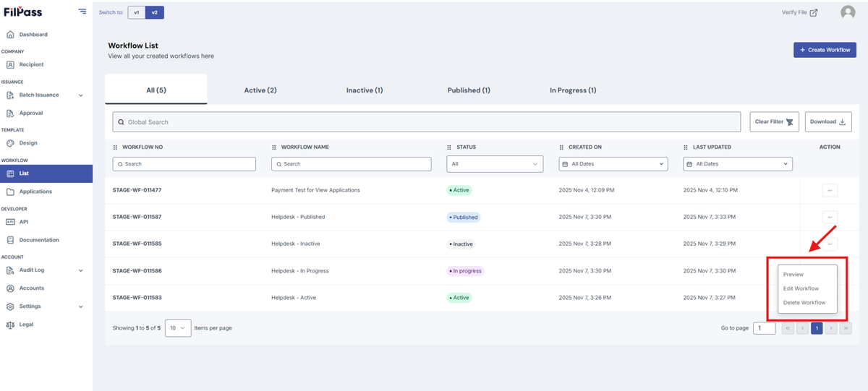Go to first page arrow
The width and height of the screenshot is (868, 391).
788,328
